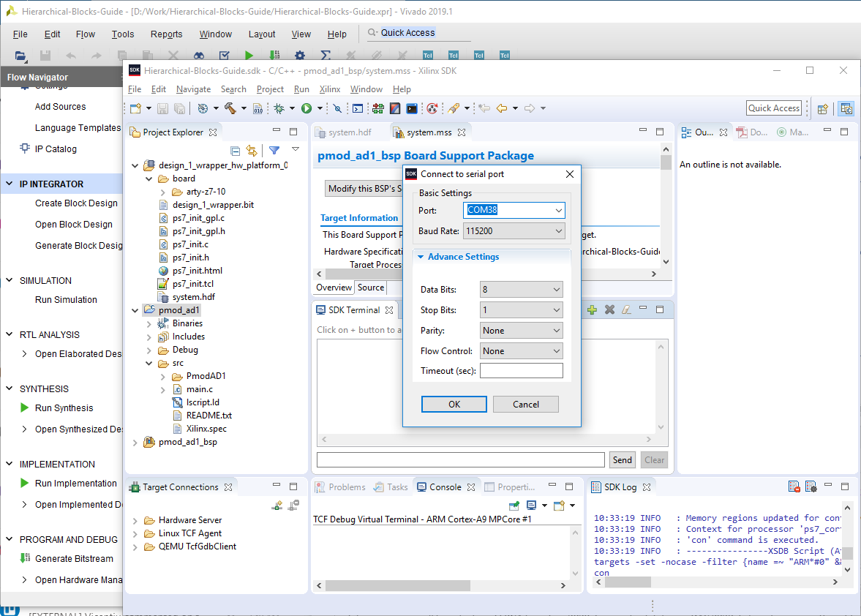Open the Port COM38 dropdown
The height and width of the screenshot is (616, 861).
point(558,210)
